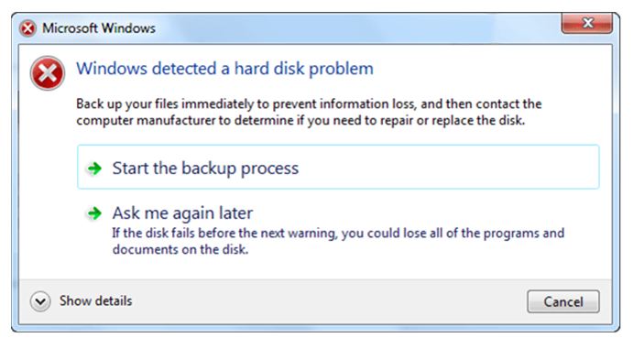Select Ask me again later option
644x349 pixels.
click(x=183, y=213)
